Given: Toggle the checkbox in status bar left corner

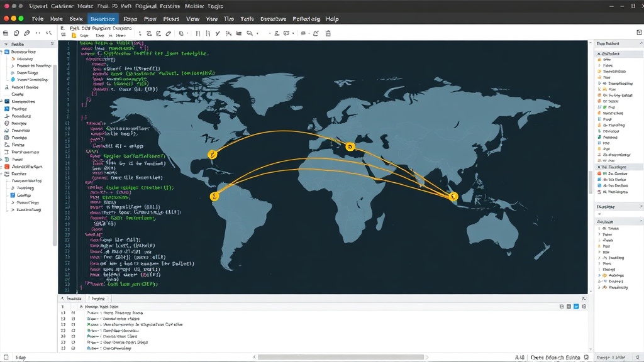Looking at the screenshot, I should tap(6, 357).
